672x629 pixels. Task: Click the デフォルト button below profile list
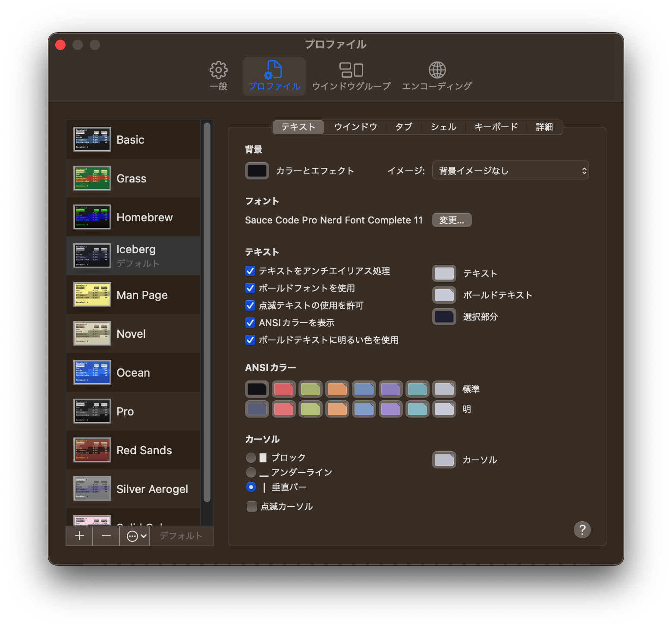pos(181,536)
